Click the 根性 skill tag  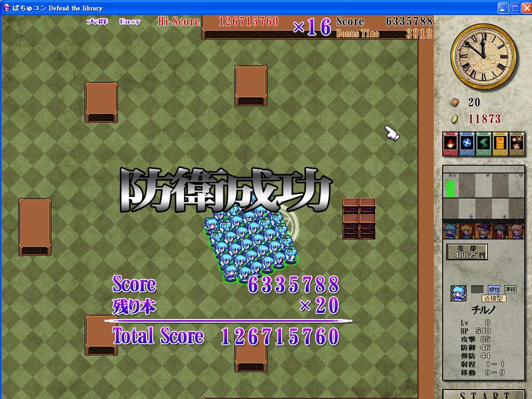coord(494,289)
